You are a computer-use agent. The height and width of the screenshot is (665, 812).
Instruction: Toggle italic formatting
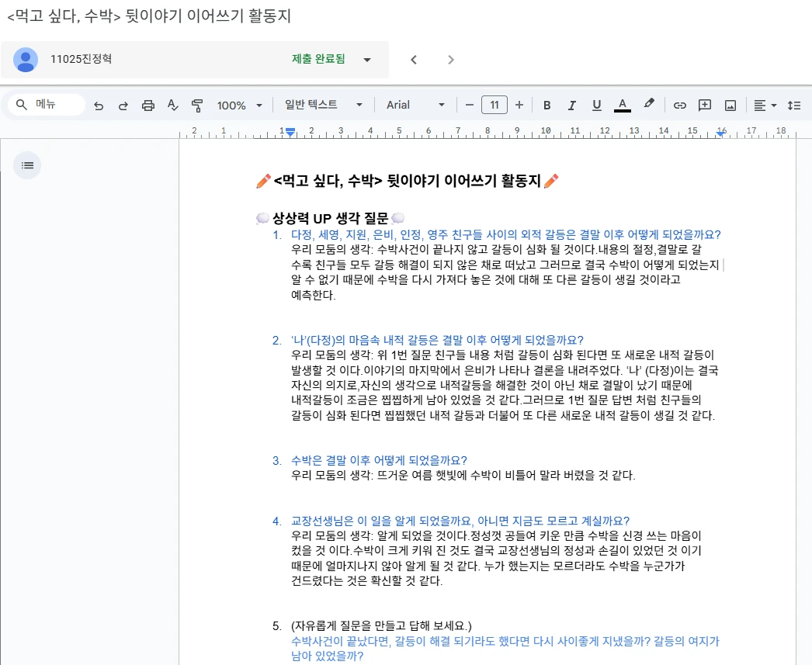click(x=572, y=105)
